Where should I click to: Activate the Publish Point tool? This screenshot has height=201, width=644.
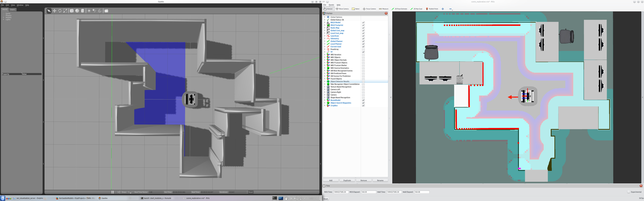(x=432, y=9)
